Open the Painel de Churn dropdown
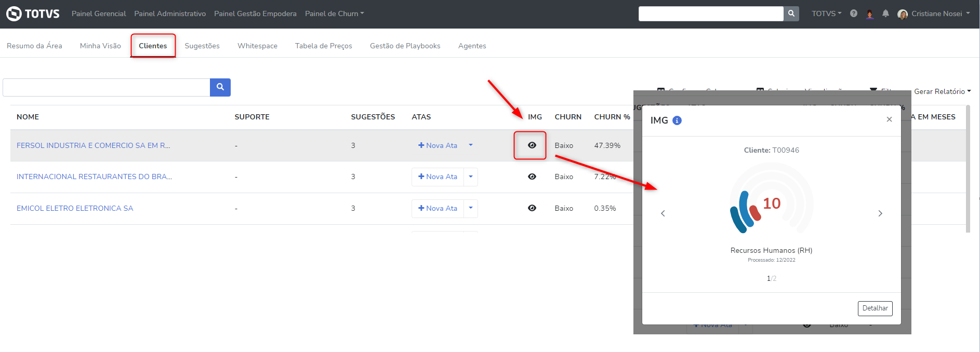This screenshot has width=980, height=352. click(x=334, y=13)
